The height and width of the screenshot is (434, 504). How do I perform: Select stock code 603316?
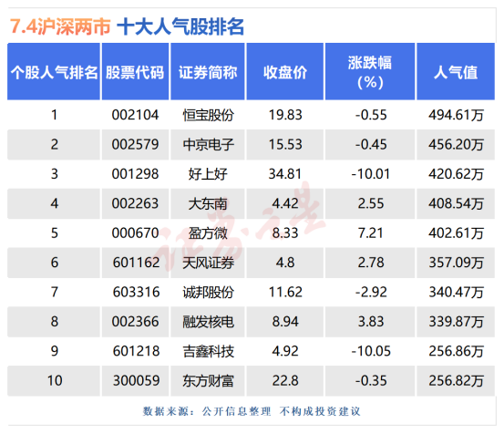tap(136, 293)
